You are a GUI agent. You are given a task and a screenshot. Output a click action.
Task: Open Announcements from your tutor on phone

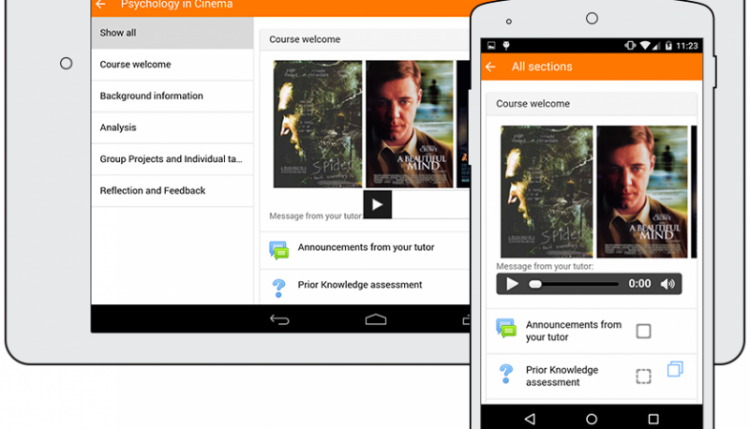pyautogui.click(x=574, y=330)
